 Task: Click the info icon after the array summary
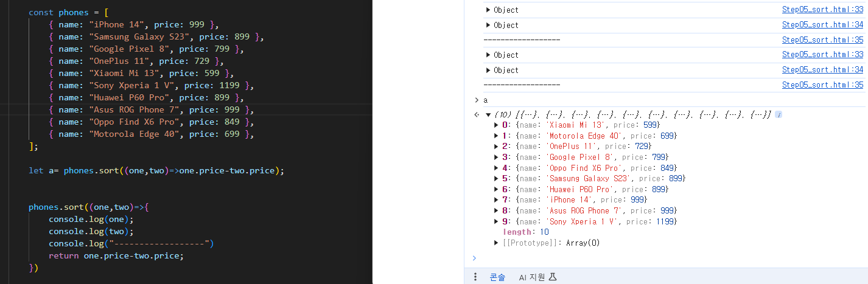tap(779, 114)
